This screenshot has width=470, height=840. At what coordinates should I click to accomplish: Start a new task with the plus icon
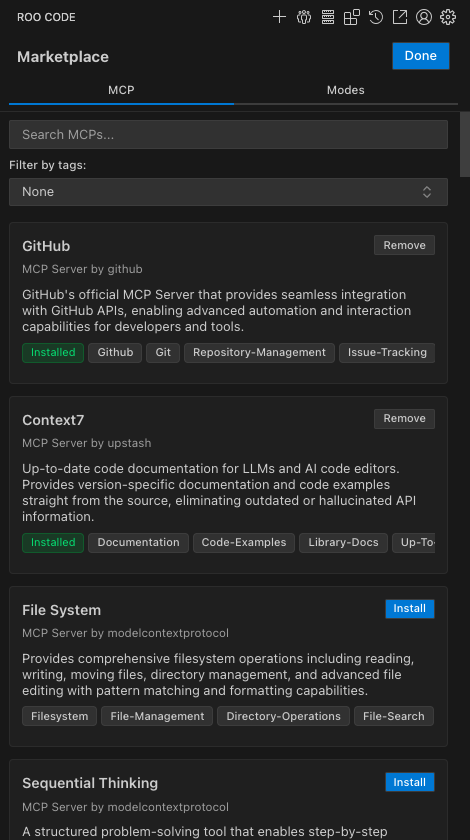[279, 17]
